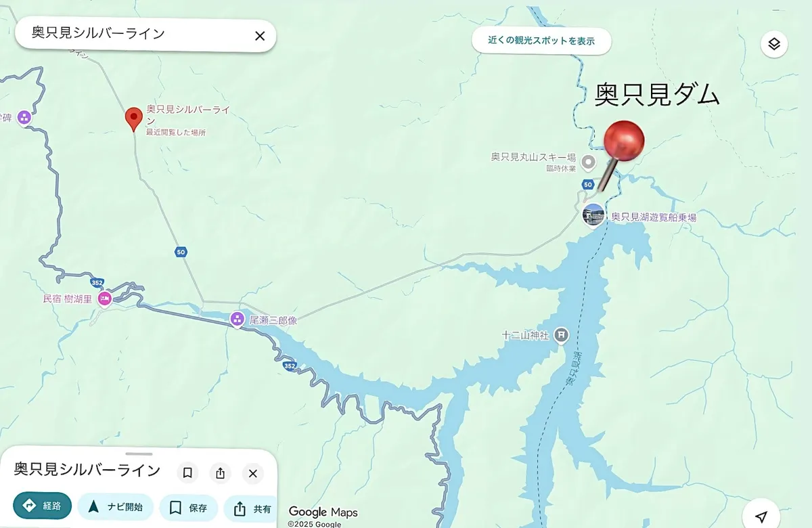Clear the search box with X
Image resolution: width=812 pixels, height=528 pixels.
click(x=260, y=36)
